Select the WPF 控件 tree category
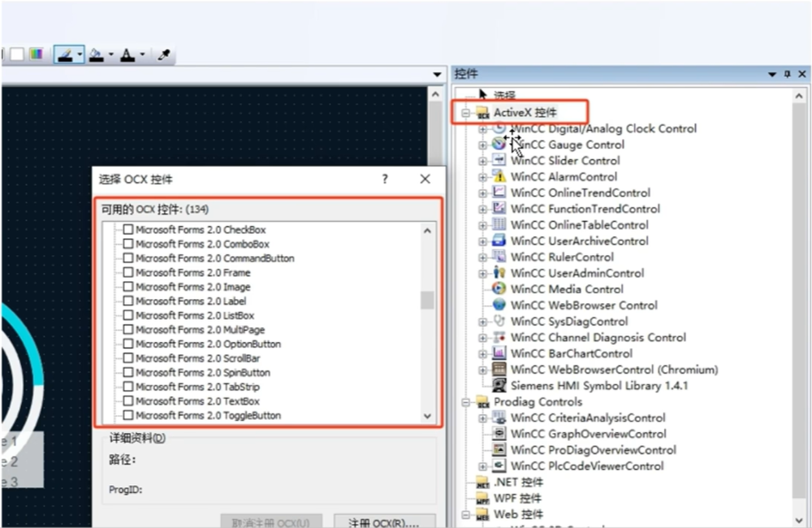 [517, 498]
